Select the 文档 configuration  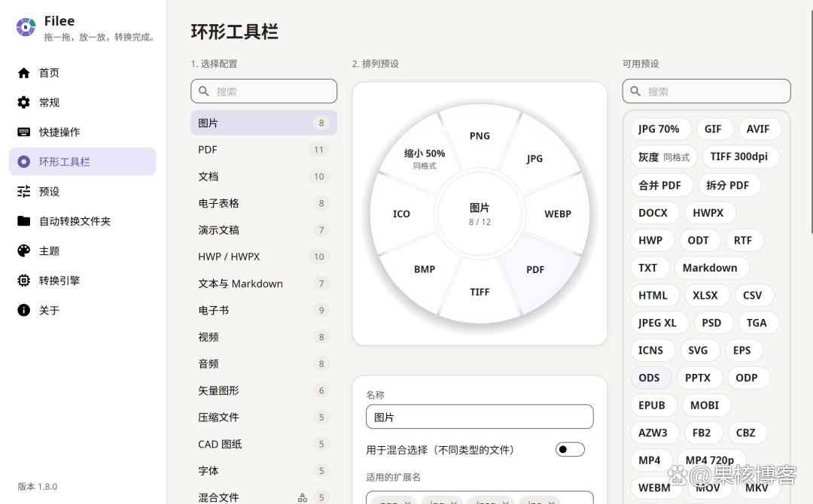tap(264, 177)
